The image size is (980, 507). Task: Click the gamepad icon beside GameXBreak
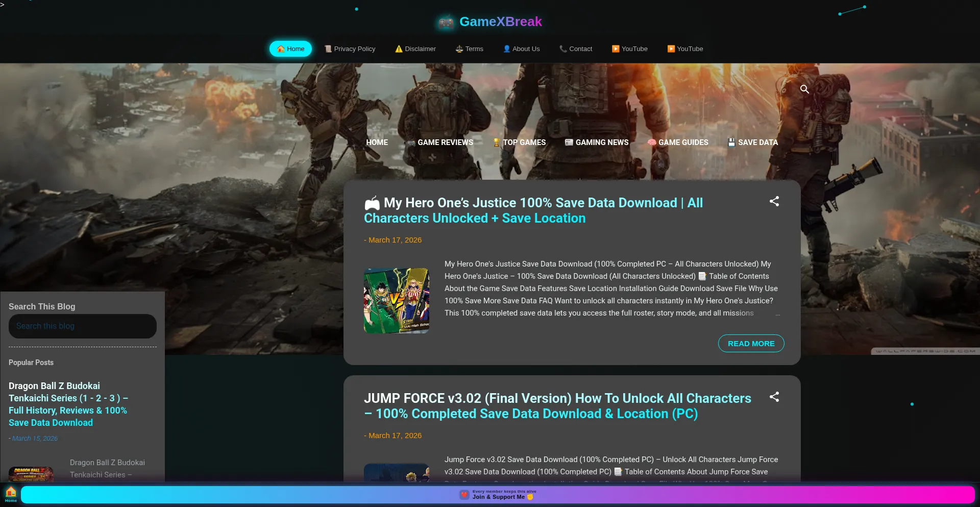pyautogui.click(x=446, y=22)
